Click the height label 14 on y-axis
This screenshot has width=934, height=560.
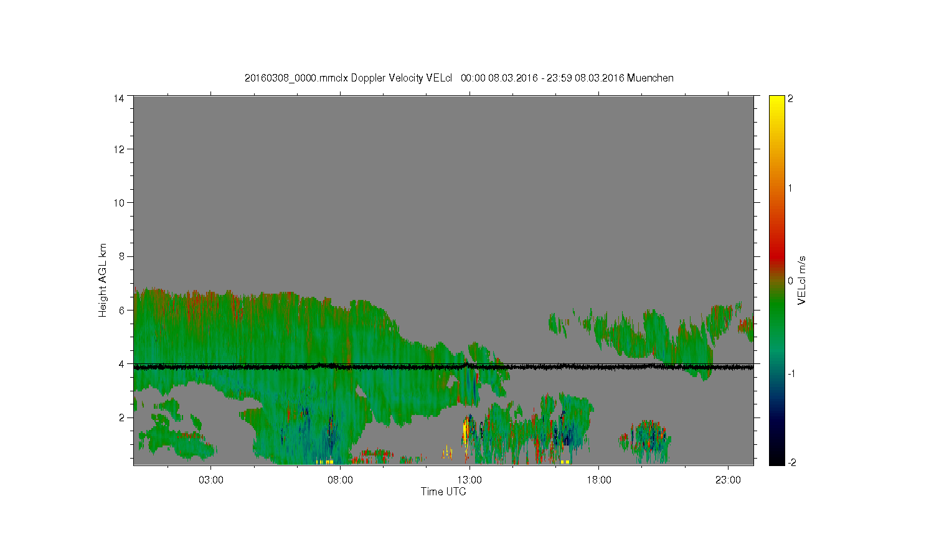(x=118, y=98)
